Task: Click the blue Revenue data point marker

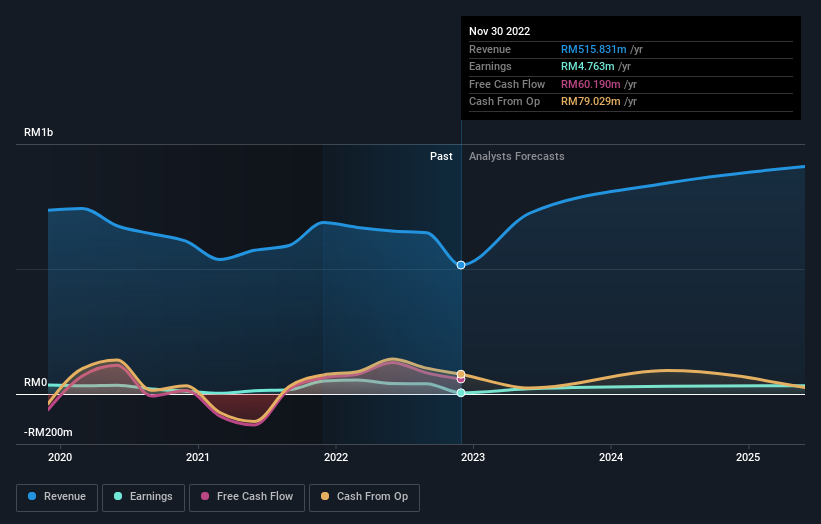Action: tap(461, 265)
